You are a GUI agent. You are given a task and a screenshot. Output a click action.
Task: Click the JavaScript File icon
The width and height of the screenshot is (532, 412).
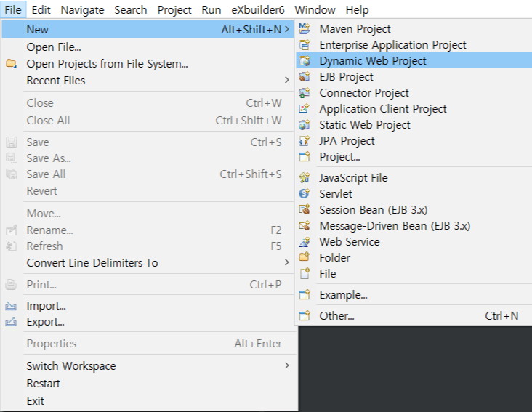pyautogui.click(x=305, y=178)
